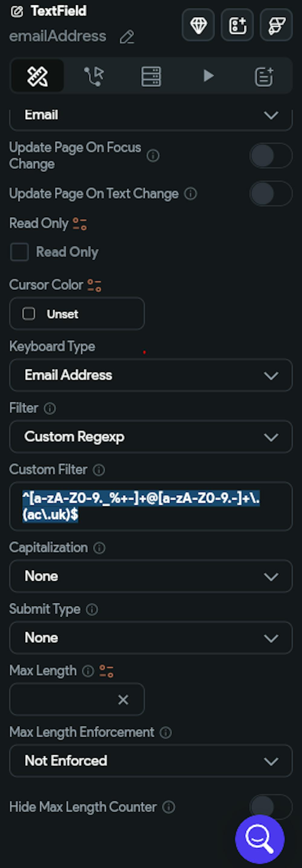Click the Unset cursor color swatch
Image resolution: width=302 pixels, height=868 pixels.
(x=29, y=314)
